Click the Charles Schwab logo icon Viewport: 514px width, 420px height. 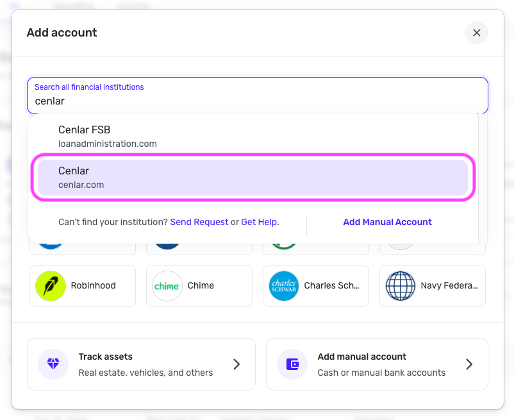point(284,286)
